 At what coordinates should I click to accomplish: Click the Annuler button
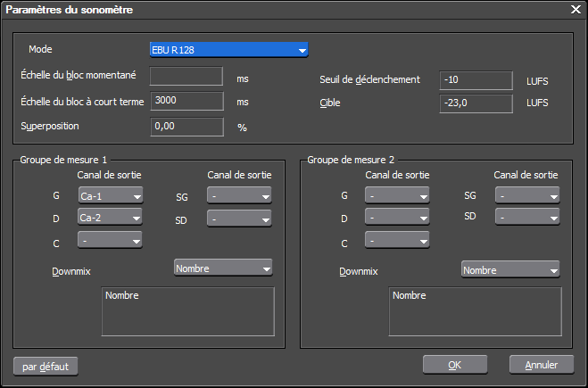[x=542, y=365]
